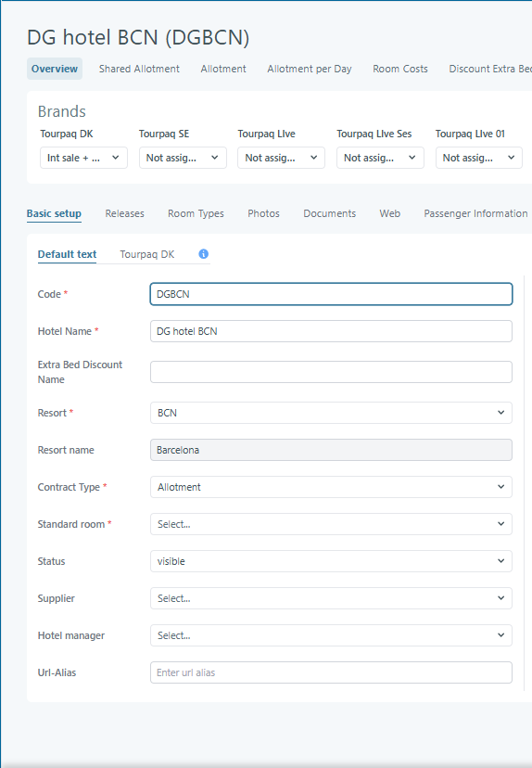
Task: Select the Default text language tab
Action: coord(67,254)
